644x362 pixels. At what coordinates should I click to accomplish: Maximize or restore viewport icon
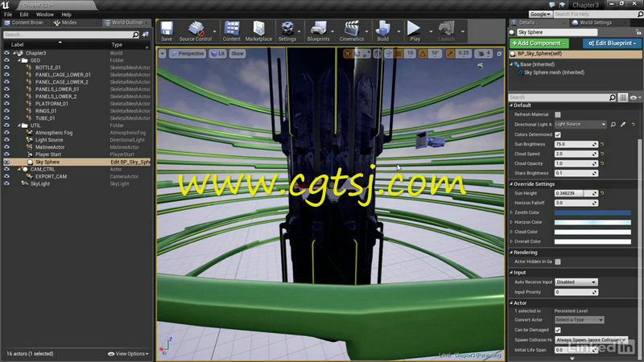tap(499, 53)
